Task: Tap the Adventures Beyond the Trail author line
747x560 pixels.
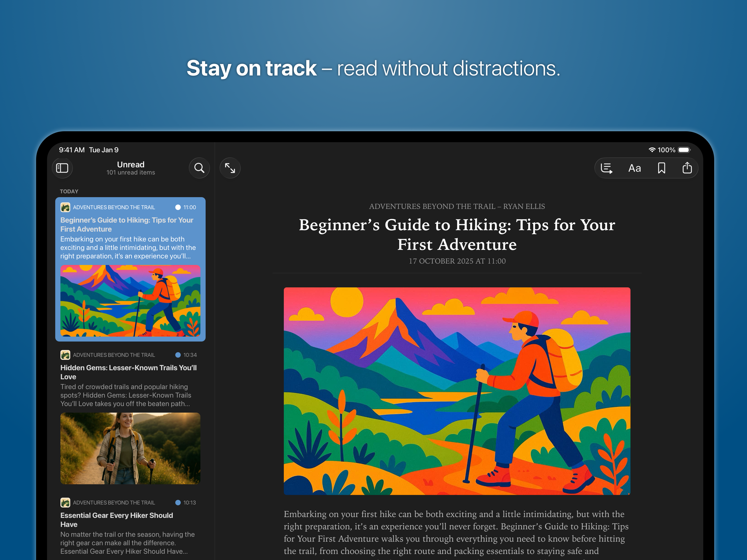Action: [457, 206]
